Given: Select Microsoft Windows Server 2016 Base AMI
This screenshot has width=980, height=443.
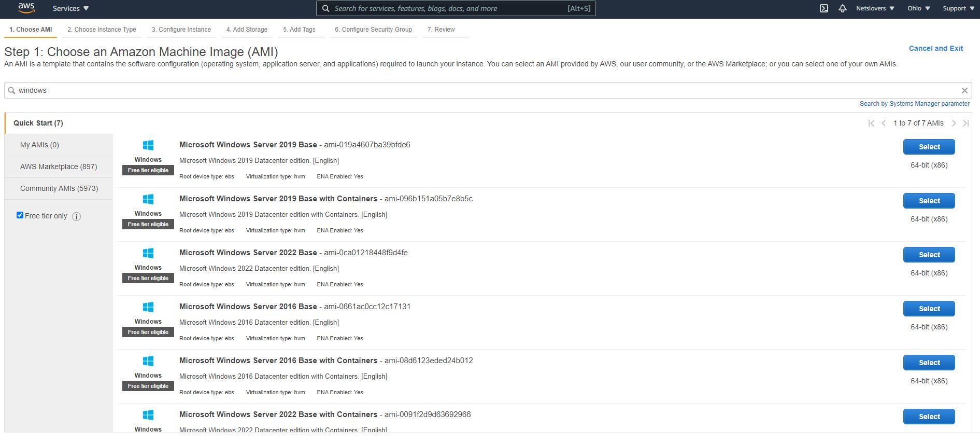Looking at the screenshot, I should coord(929,309).
